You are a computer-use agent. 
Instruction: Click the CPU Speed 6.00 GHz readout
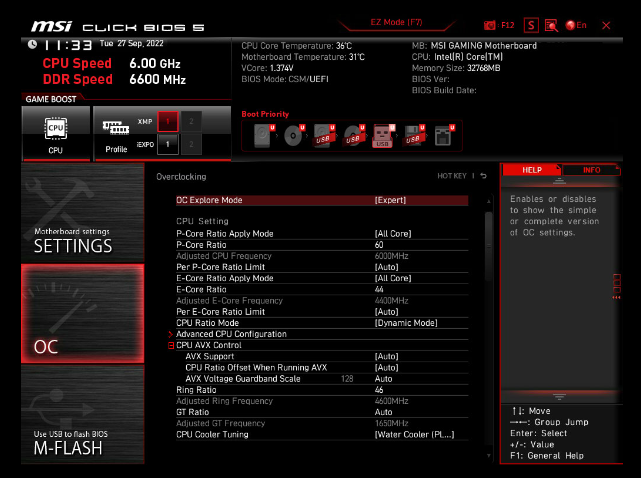111,63
